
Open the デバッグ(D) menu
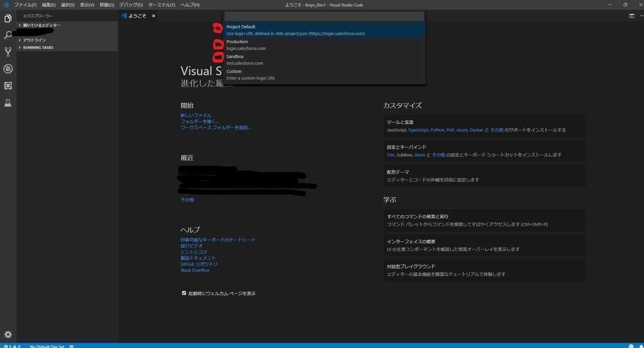(131, 4)
